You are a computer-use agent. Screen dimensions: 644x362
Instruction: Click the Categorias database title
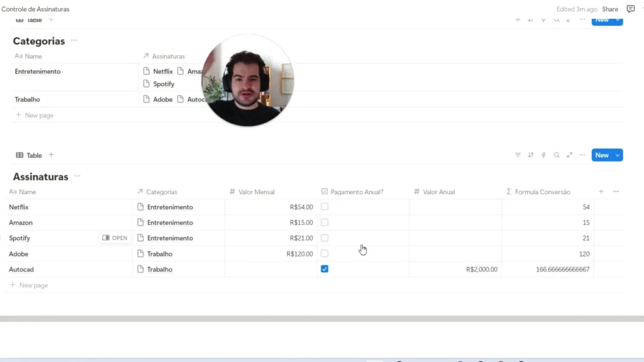pyautogui.click(x=39, y=41)
